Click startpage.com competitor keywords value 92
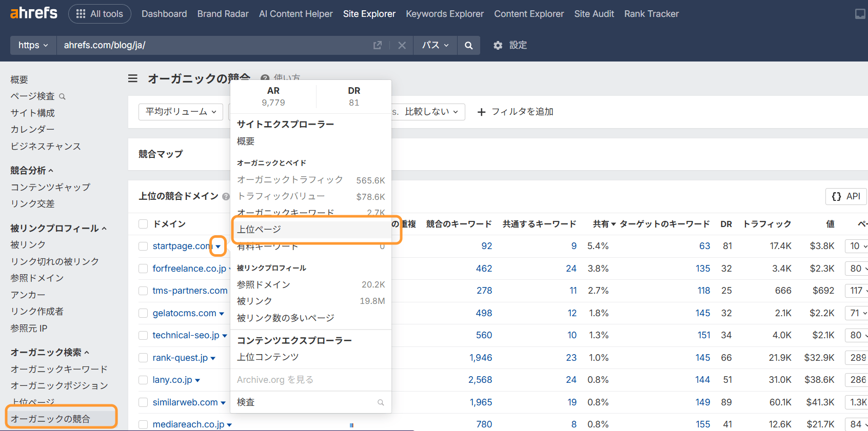Image resolution: width=868 pixels, height=431 pixels. coord(486,246)
